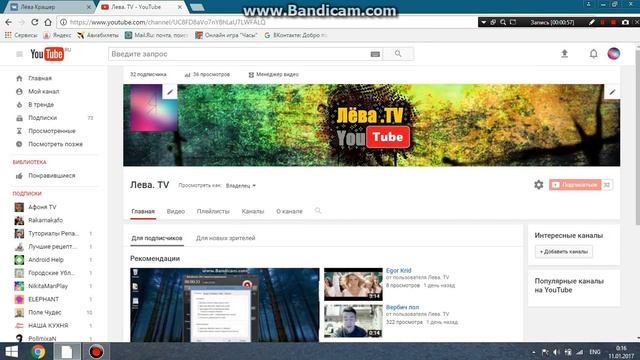Image resolution: width=640 pixels, height=360 pixels.
Task: Reload the page
Action: click(x=35, y=22)
